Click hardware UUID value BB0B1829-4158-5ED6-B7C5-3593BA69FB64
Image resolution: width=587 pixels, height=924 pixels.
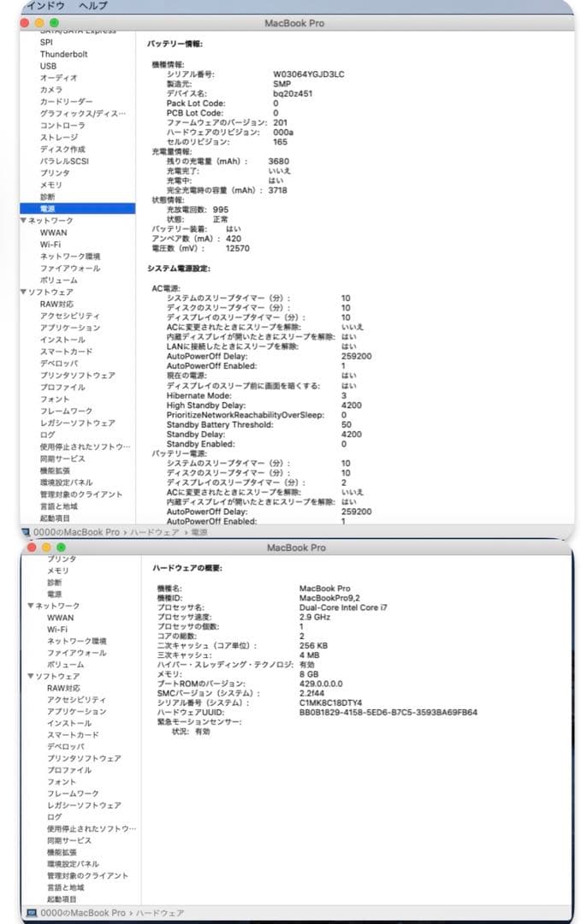click(388, 713)
